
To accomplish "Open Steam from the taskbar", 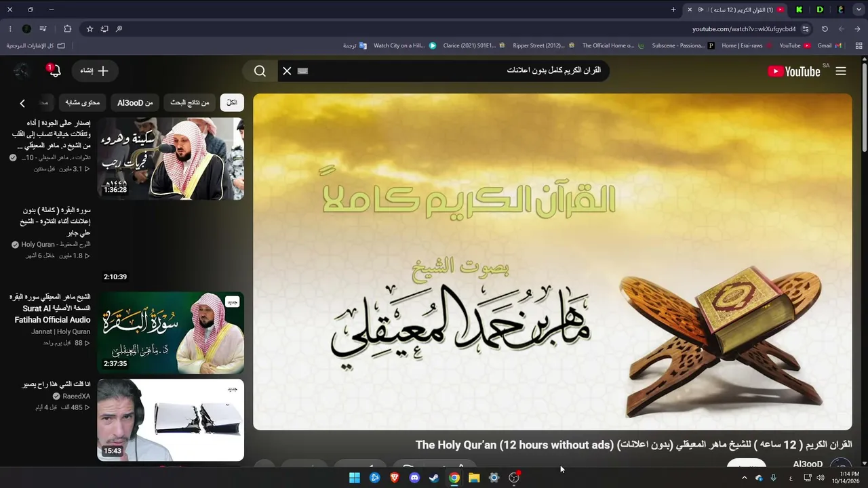I will point(434,478).
